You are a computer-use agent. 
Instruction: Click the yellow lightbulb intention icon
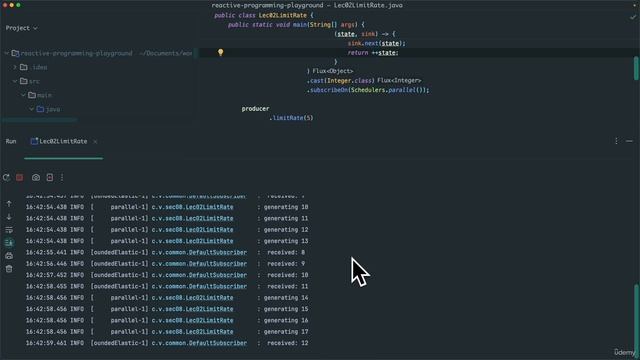coord(220,52)
